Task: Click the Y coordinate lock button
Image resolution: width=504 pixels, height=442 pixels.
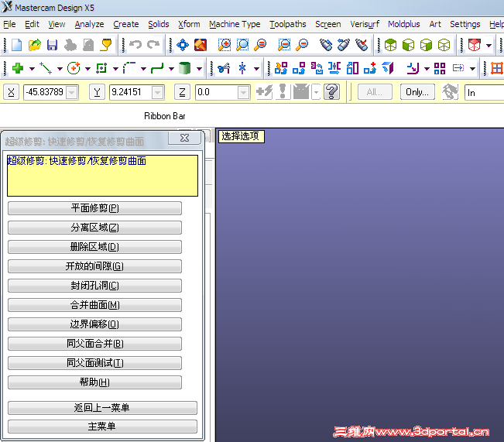Action: [97, 92]
